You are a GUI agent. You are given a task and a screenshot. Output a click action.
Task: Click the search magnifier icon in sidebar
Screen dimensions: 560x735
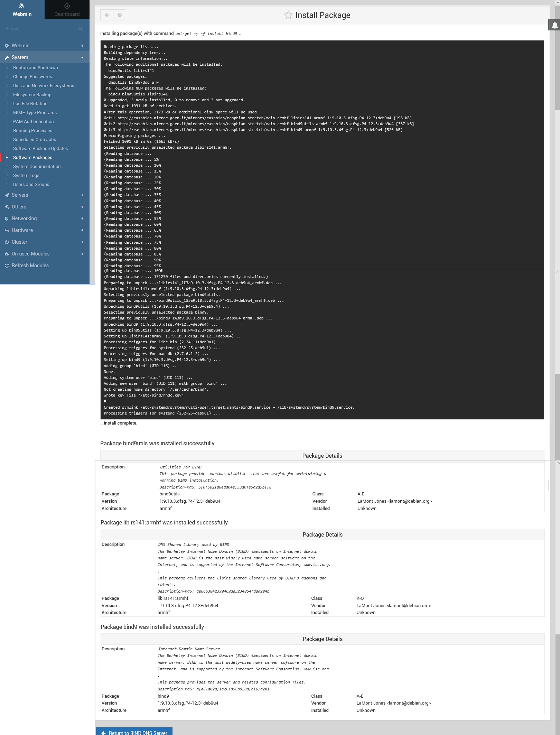tap(81, 29)
